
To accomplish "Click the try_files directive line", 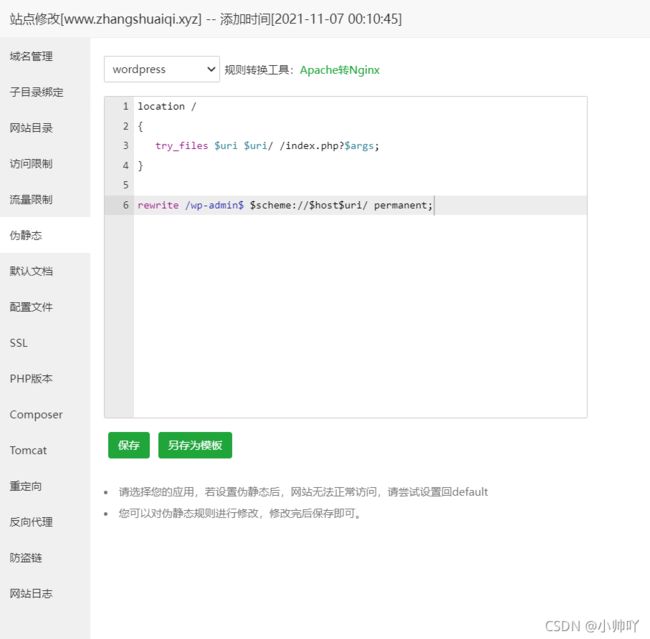I will pos(267,146).
